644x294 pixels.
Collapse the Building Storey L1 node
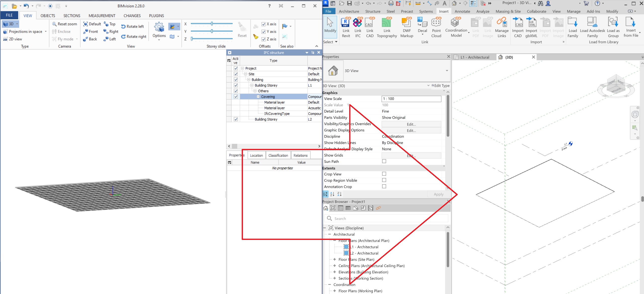pos(252,85)
